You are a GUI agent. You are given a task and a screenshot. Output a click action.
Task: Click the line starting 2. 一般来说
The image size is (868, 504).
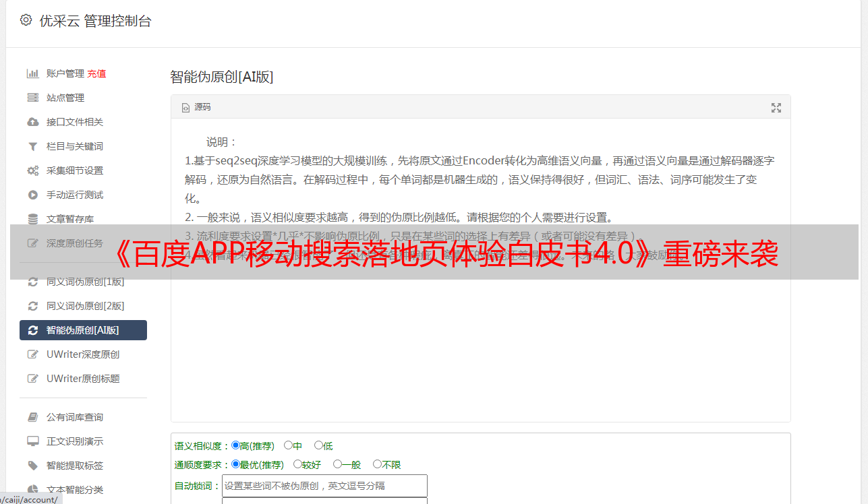click(x=399, y=218)
